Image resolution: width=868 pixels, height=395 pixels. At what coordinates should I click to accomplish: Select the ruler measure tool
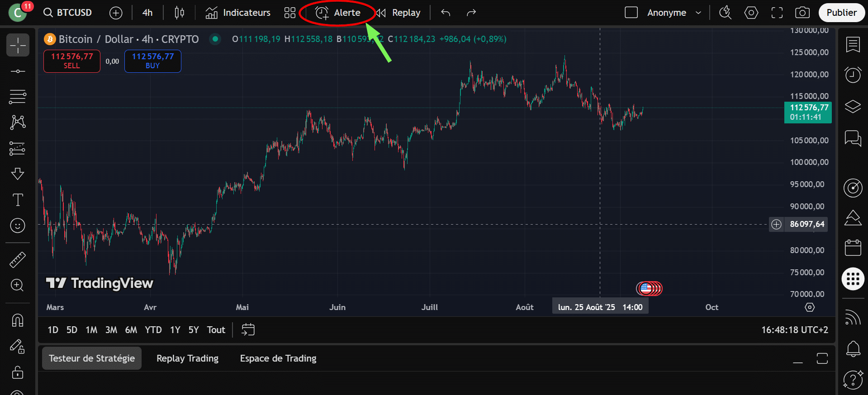click(x=18, y=260)
